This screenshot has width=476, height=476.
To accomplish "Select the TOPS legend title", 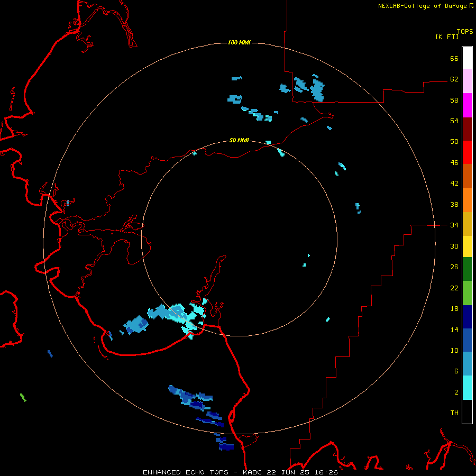I will (x=465, y=31).
